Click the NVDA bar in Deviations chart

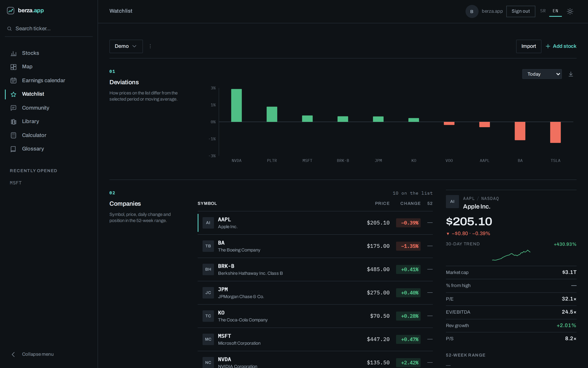point(236,105)
